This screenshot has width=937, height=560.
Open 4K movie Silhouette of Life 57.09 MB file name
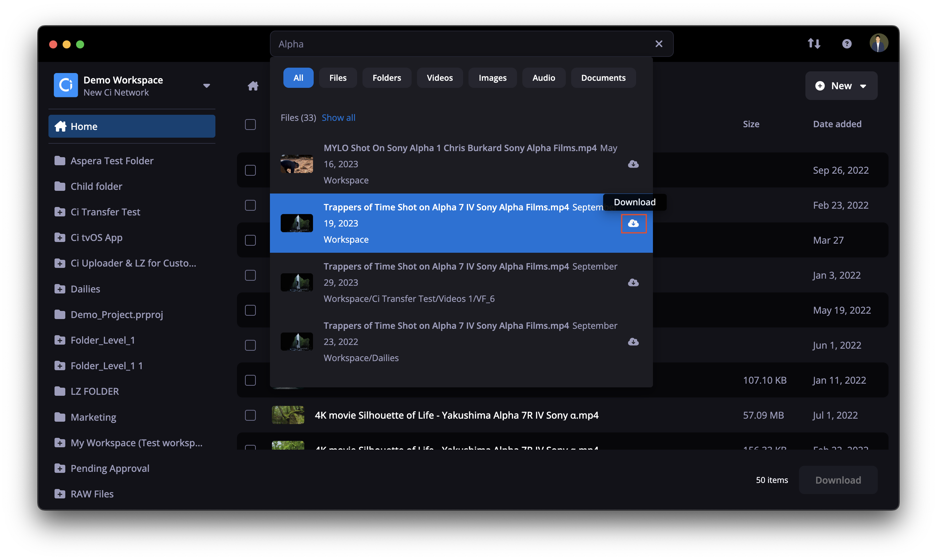click(x=457, y=416)
